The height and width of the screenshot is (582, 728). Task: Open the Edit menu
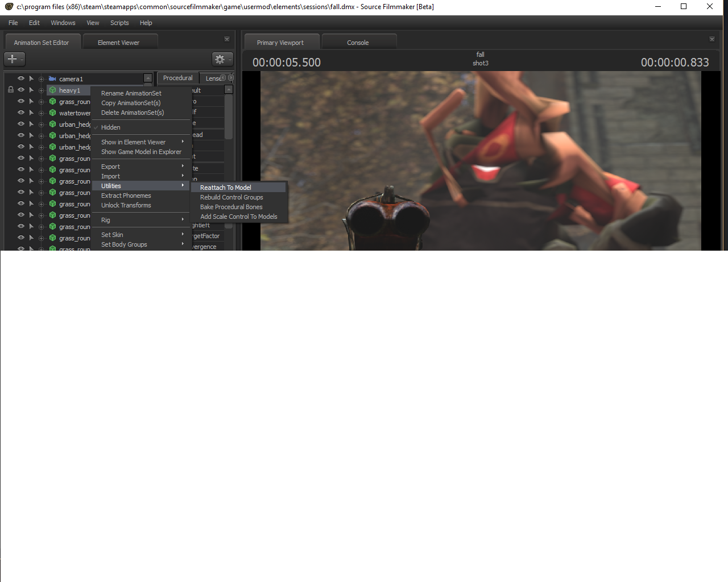[x=34, y=23]
